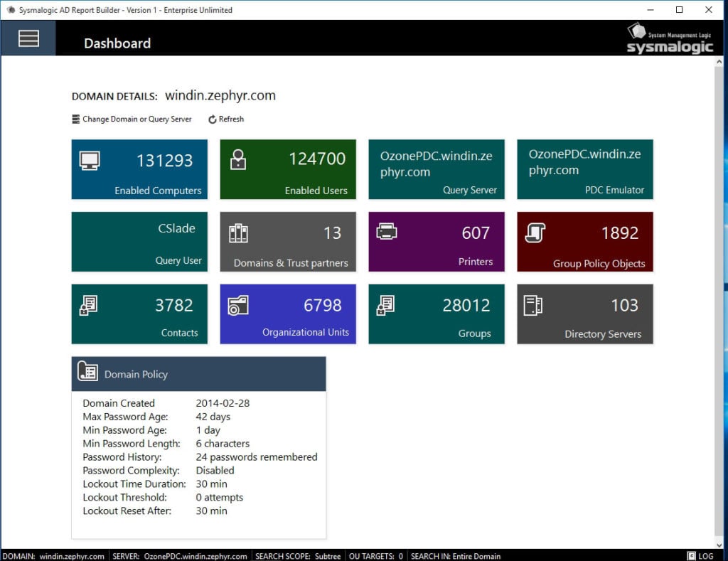Click the printer icon on Printers tile
728x561 pixels.
pyautogui.click(x=386, y=231)
